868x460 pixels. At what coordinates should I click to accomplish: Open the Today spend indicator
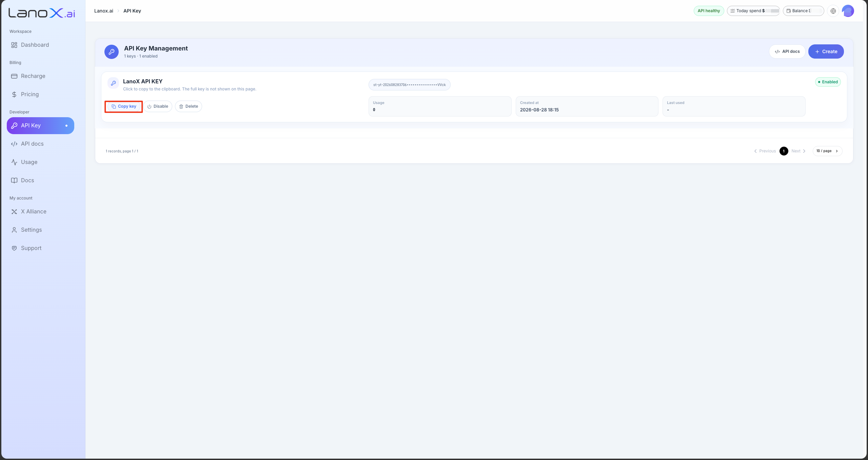coord(753,11)
